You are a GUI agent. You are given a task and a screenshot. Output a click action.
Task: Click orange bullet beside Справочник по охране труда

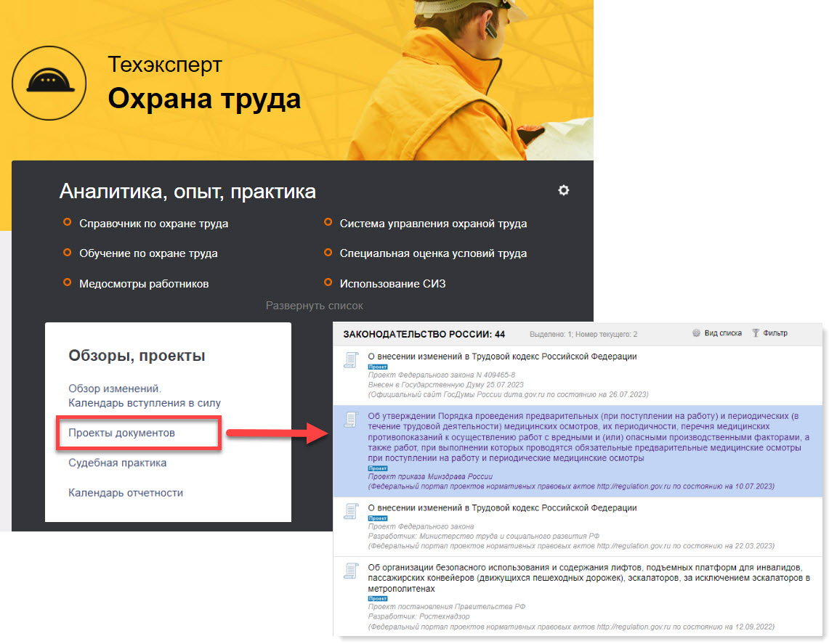coord(67,222)
